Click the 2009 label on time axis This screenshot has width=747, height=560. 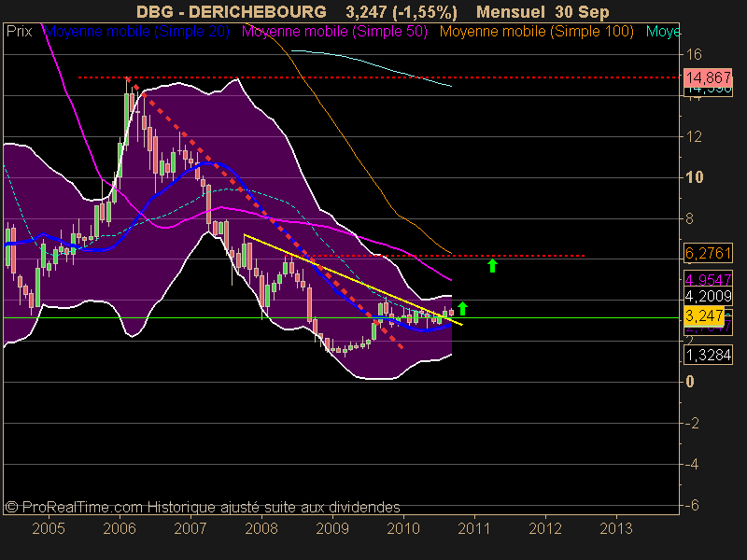coord(332,528)
